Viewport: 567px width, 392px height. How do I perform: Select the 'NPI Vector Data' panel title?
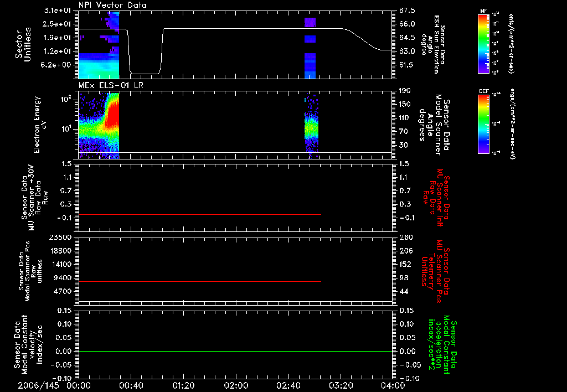tap(112, 5)
